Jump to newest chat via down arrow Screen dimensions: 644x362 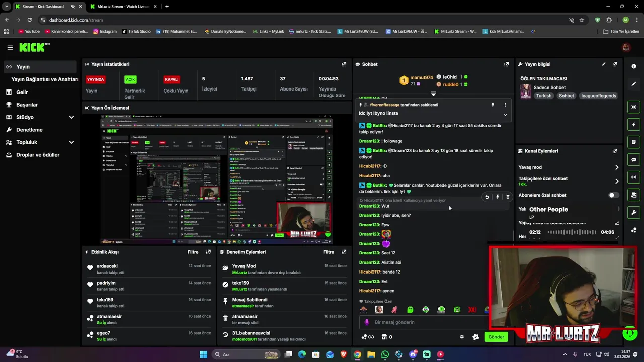click(x=433, y=94)
